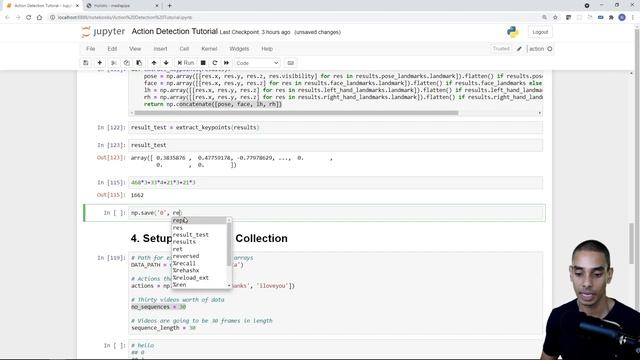
Task: Restart kernel and rerun all icon
Action: click(x=227, y=63)
